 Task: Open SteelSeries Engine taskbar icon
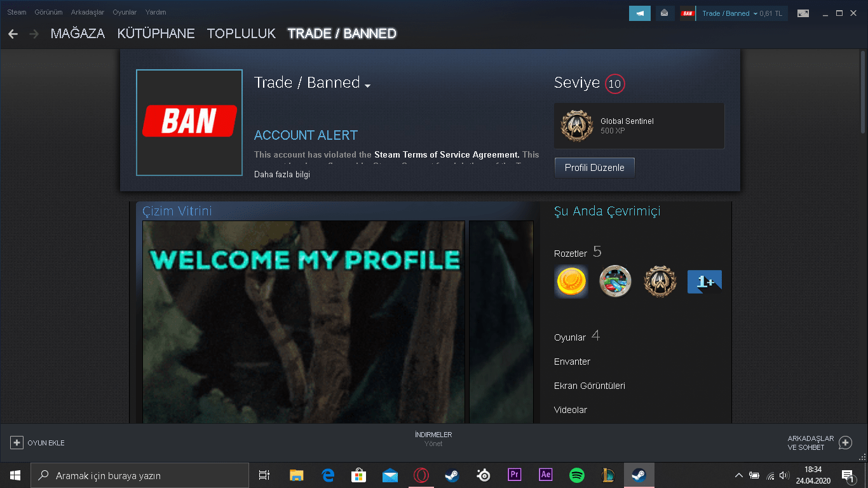click(x=484, y=475)
